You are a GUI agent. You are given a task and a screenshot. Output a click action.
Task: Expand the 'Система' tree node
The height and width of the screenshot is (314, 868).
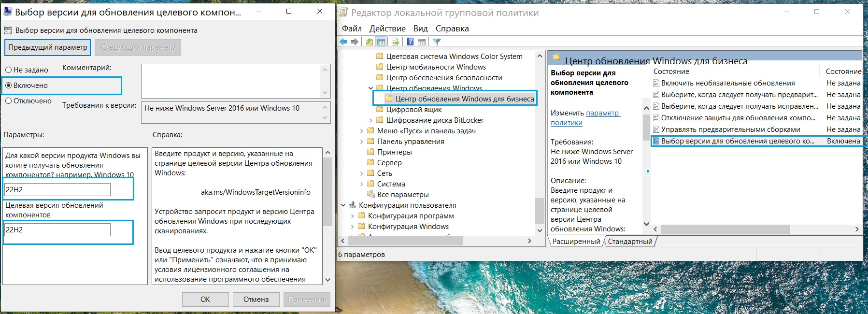(361, 184)
